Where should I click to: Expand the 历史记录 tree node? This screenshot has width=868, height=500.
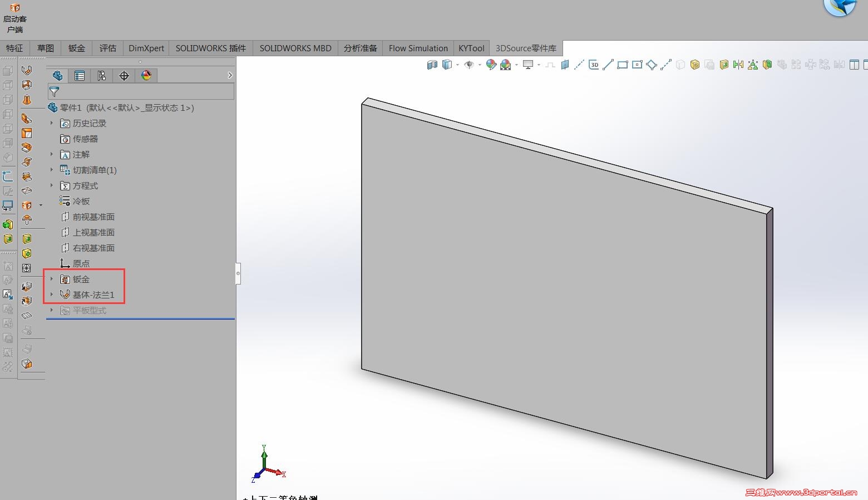(x=52, y=123)
